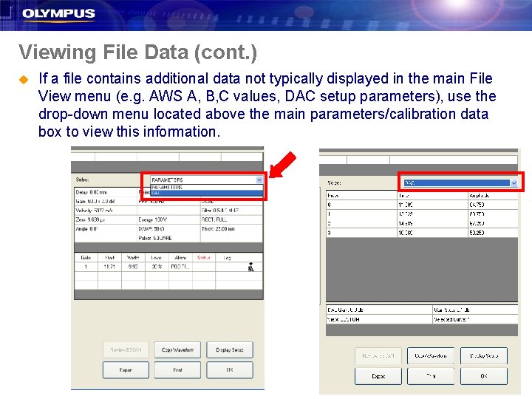Select the PRF Hz cell
This screenshot has height=399, width=532.
(x=168, y=201)
